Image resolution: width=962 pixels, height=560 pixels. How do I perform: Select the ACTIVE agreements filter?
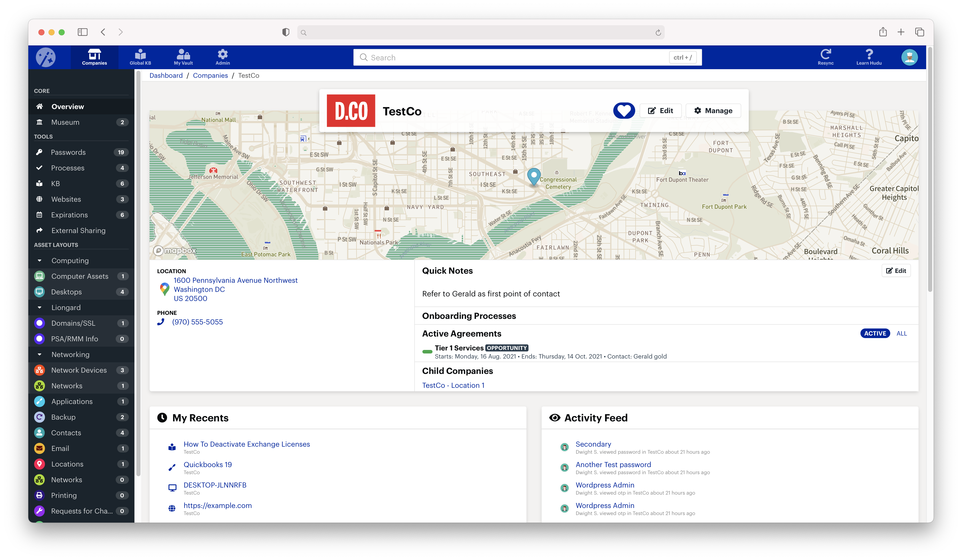tap(875, 334)
